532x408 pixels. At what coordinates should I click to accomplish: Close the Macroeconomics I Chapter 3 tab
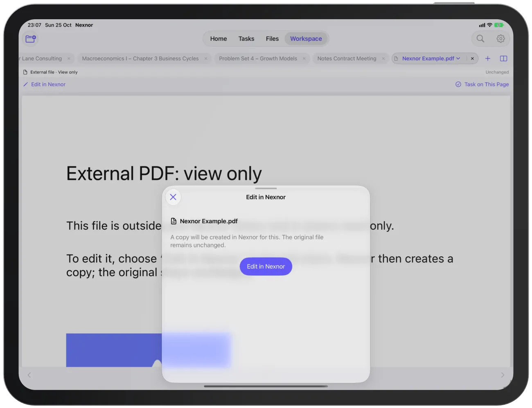tap(206, 58)
